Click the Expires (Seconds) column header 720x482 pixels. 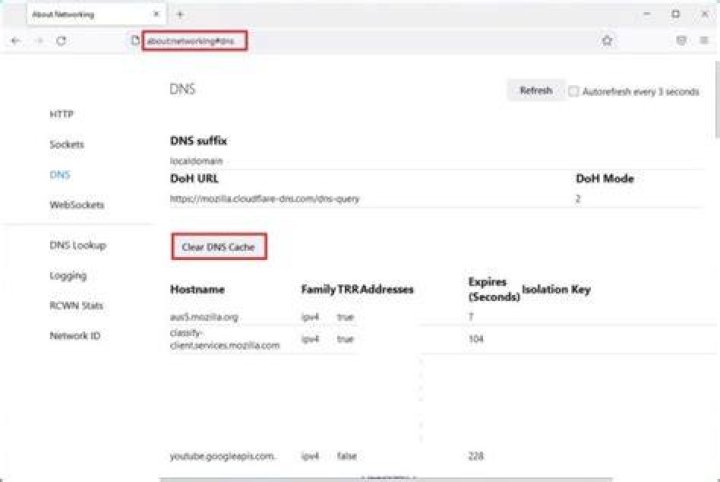[494, 289]
